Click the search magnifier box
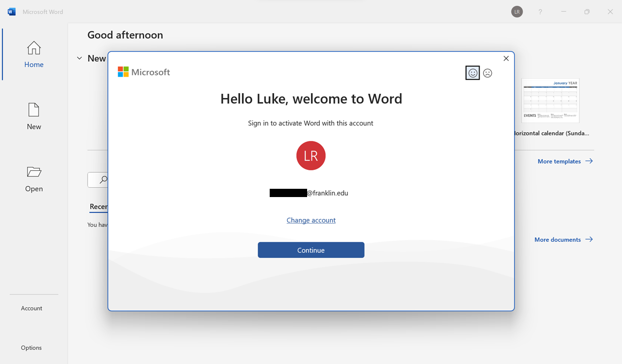Viewport: 622px width, 364px height. pyautogui.click(x=98, y=180)
